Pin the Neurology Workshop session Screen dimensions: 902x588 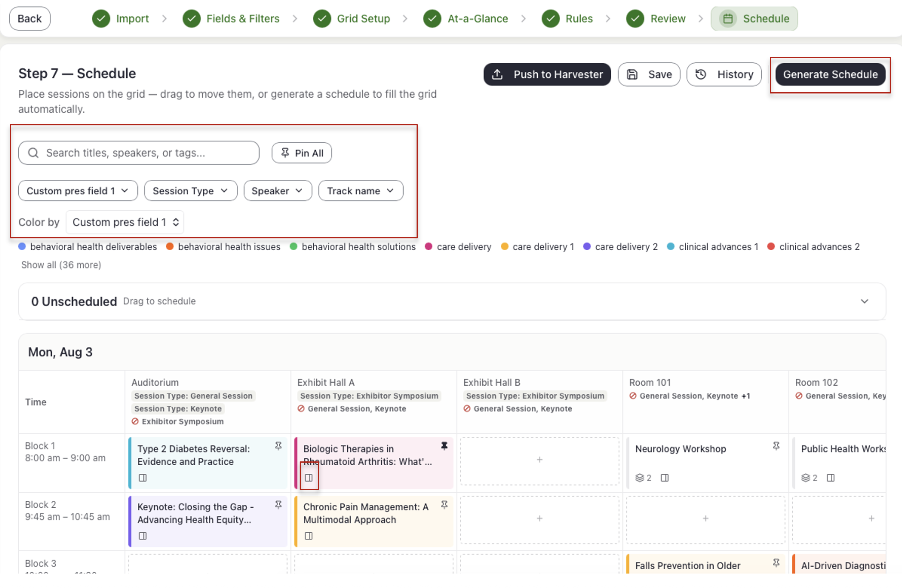click(x=776, y=446)
